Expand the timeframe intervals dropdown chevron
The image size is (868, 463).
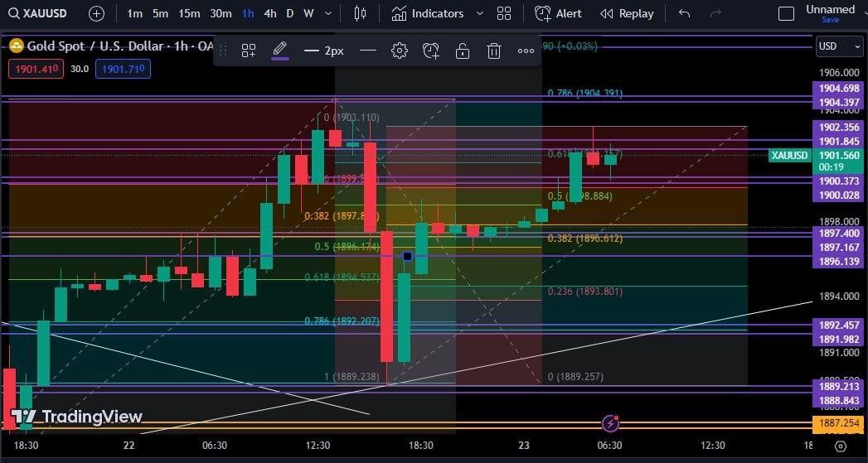[x=329, y=13]
